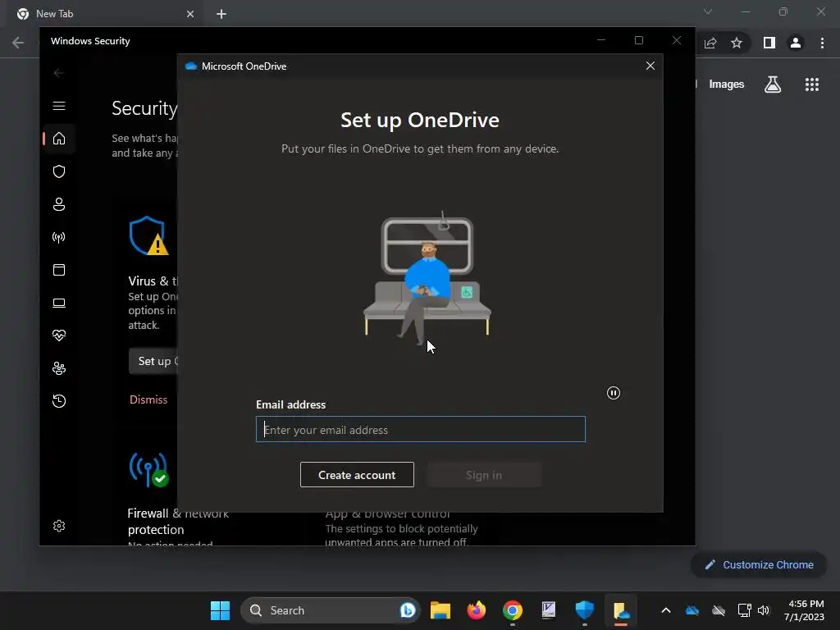The width and height of the screenshot is (840, 630).
Task: Open Chrome three-dot menu
Action: coord(822,43)
